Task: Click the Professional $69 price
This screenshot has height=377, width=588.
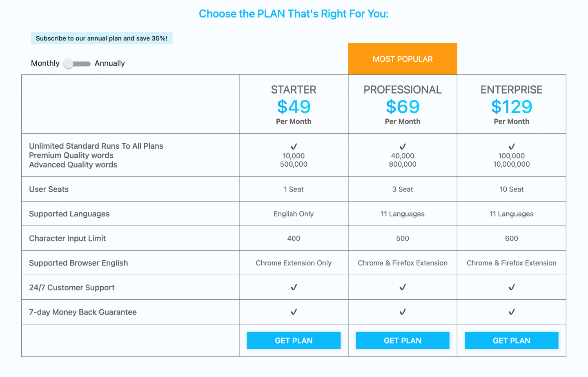Action: pyautogui.click(x=403, y=107)
